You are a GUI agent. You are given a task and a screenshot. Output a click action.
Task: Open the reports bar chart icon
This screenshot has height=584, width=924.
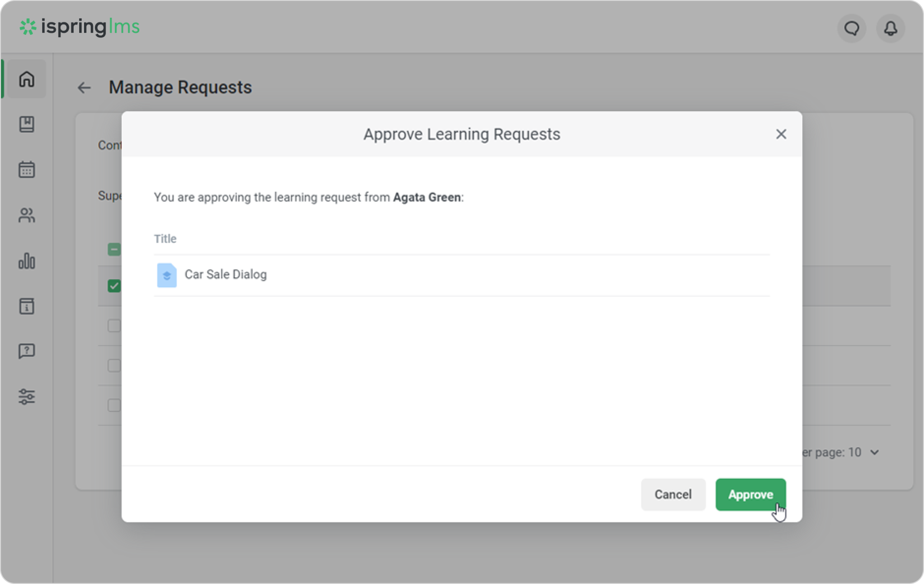pos(27,261)
